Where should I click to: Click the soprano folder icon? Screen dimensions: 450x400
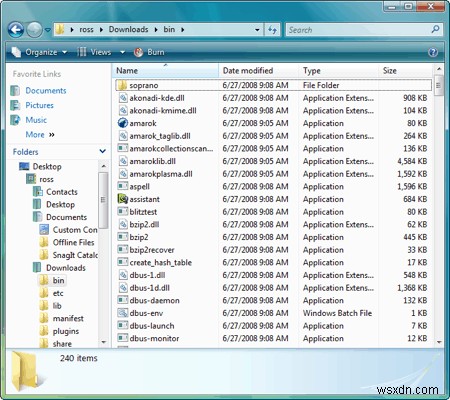click(122, 85)
